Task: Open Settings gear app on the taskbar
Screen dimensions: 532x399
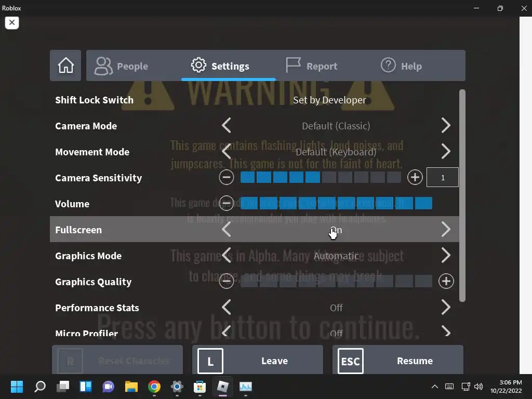Action: (x=177, y=387)
